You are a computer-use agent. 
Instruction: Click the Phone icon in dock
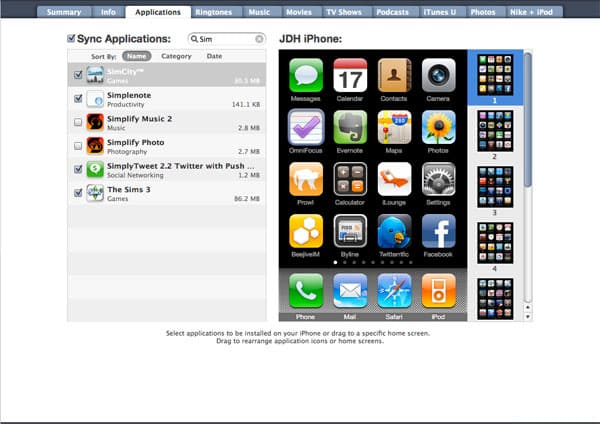306,291
